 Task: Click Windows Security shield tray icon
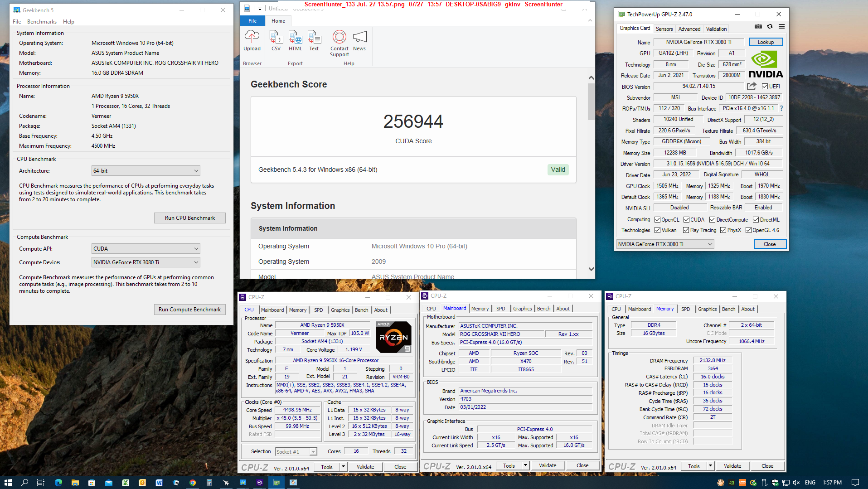[775, 482]
